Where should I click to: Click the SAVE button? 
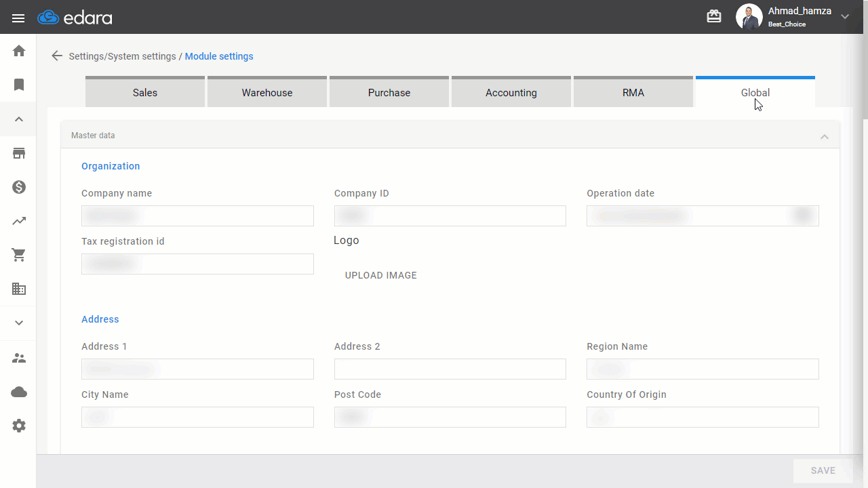823,470
